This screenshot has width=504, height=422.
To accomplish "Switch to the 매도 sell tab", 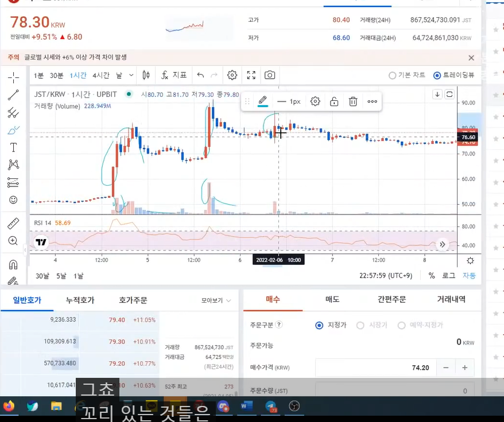I will 332,300.
